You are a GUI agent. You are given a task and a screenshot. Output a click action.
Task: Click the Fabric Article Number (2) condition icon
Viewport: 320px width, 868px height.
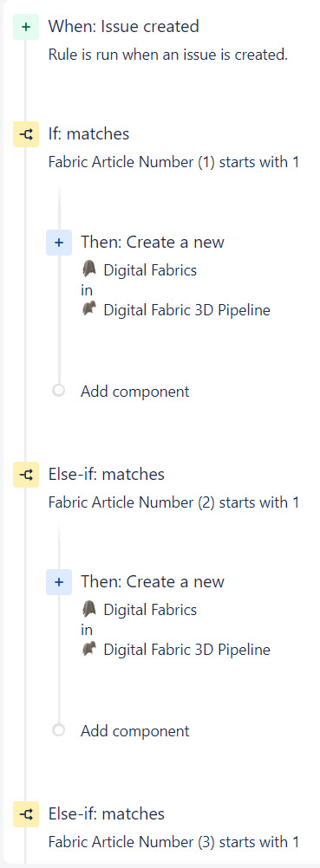click(26, 475)
